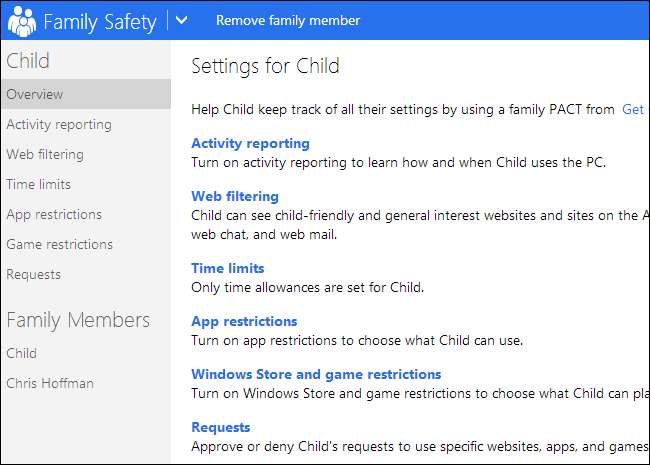Open the Time limits heading link
Image resolution: width=650 pixels, height=465 pixels.
228,268
